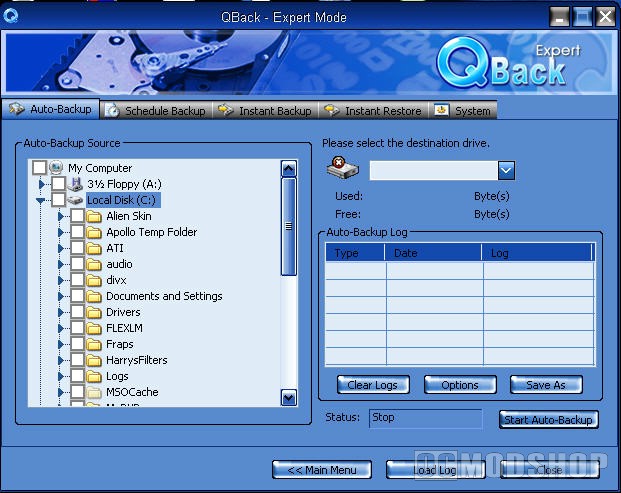Click the tree scrollbar down arrow

point(289,398)
